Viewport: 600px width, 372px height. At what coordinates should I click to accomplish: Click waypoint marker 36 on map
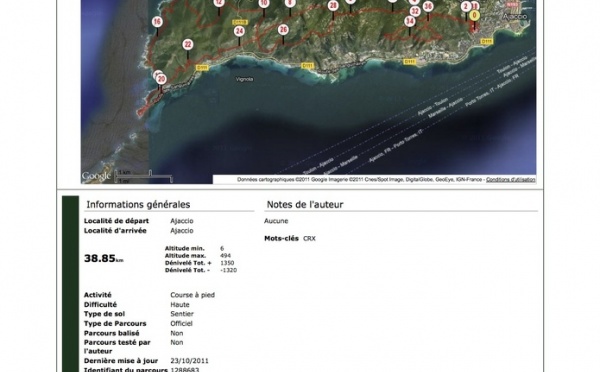[428, 6]
